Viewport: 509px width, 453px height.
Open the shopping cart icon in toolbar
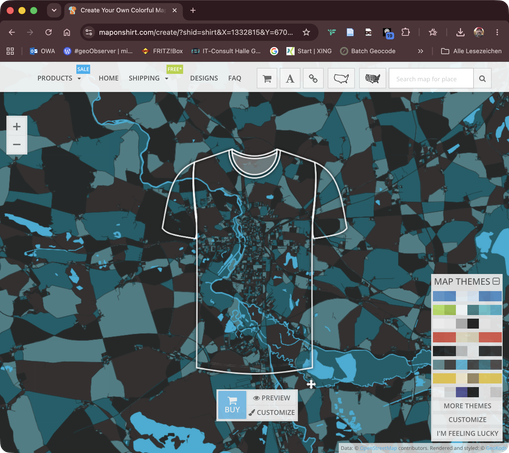(267, 79)
